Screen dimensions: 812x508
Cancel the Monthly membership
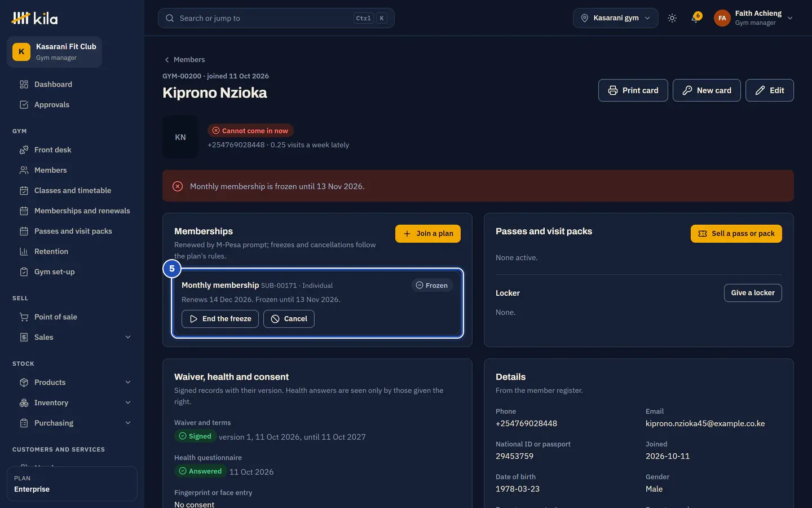pyautogui.click(x=289, y=319)
